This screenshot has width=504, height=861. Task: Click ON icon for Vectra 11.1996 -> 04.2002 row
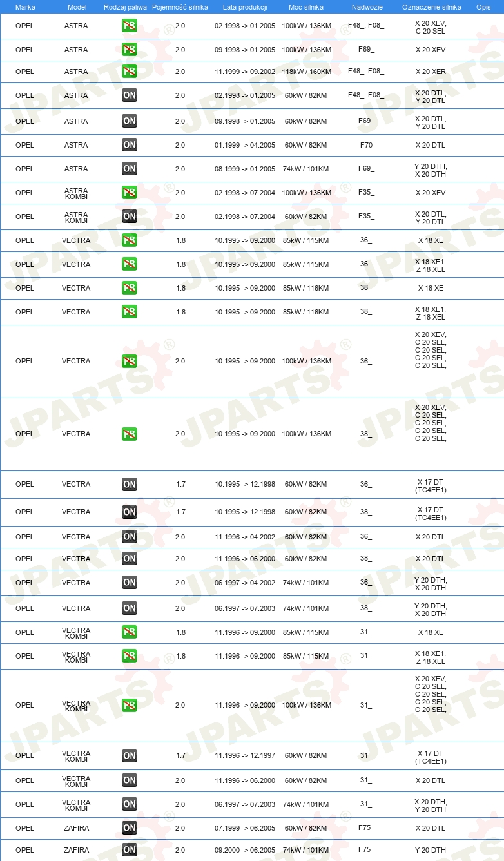130,537
